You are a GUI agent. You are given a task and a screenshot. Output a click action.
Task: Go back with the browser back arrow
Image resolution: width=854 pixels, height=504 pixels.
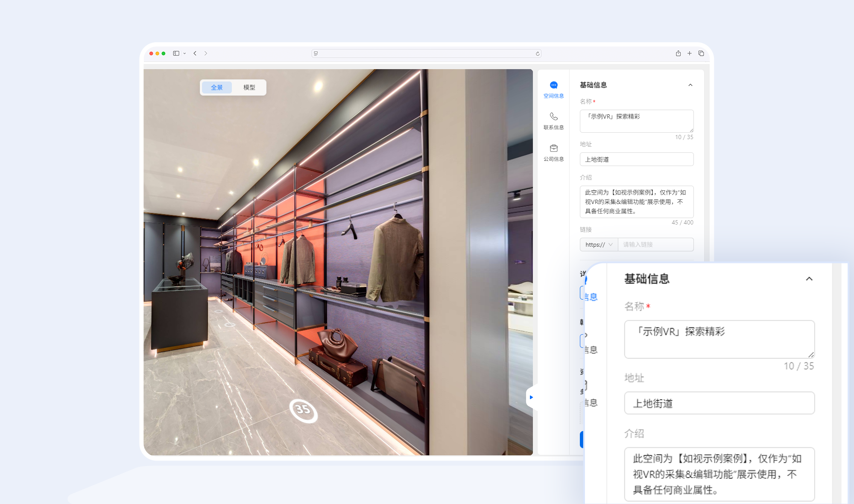[195, 53]
